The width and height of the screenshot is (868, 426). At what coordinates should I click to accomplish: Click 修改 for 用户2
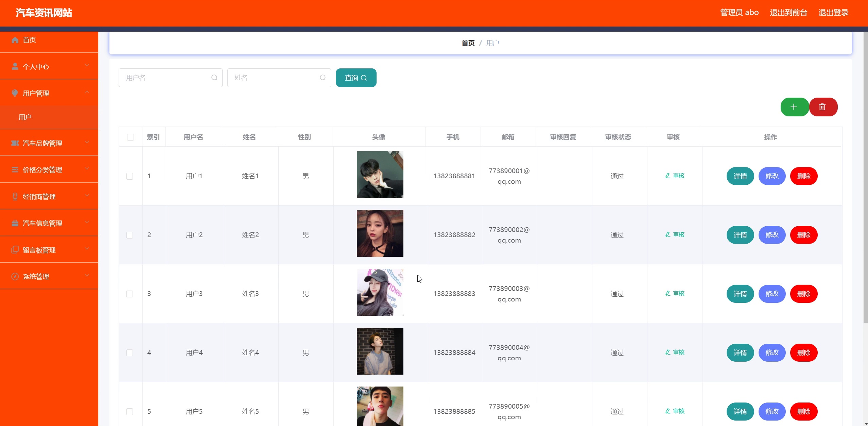pyautogui.click(x=772, y=235)
